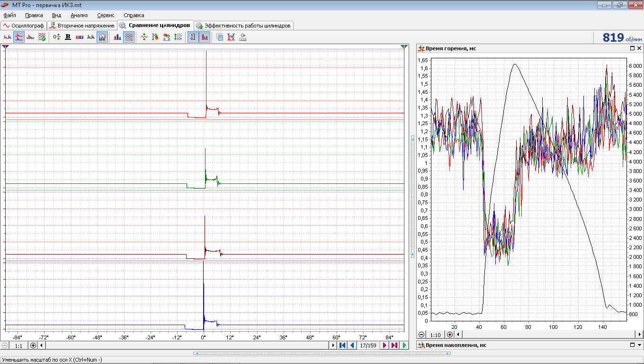Toggle the red bar with 10 icon
Viewport: 644px width, 364px height.
(x=205, y=37)
